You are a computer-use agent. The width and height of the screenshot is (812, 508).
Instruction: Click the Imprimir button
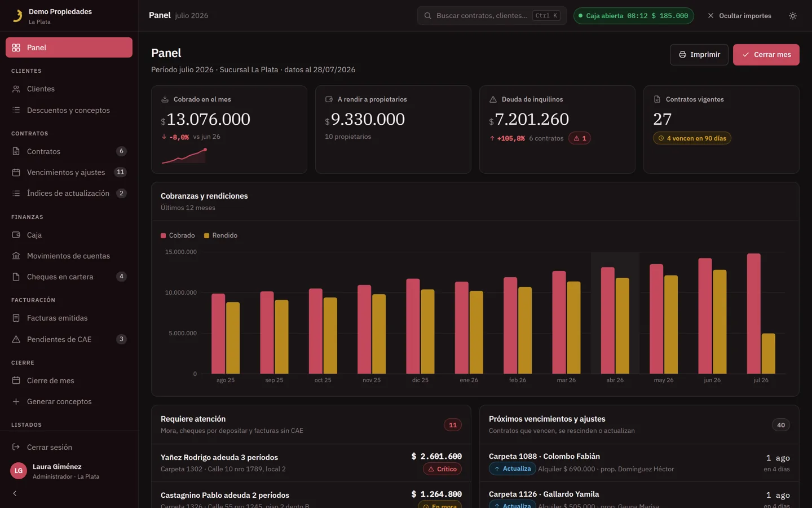(x=699, y=55)
